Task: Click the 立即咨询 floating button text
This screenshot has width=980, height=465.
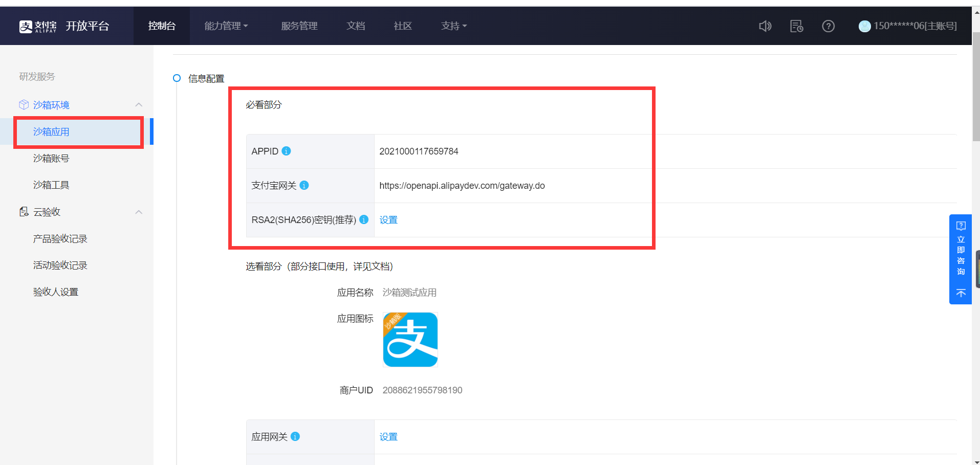Action: pos(961,255)
